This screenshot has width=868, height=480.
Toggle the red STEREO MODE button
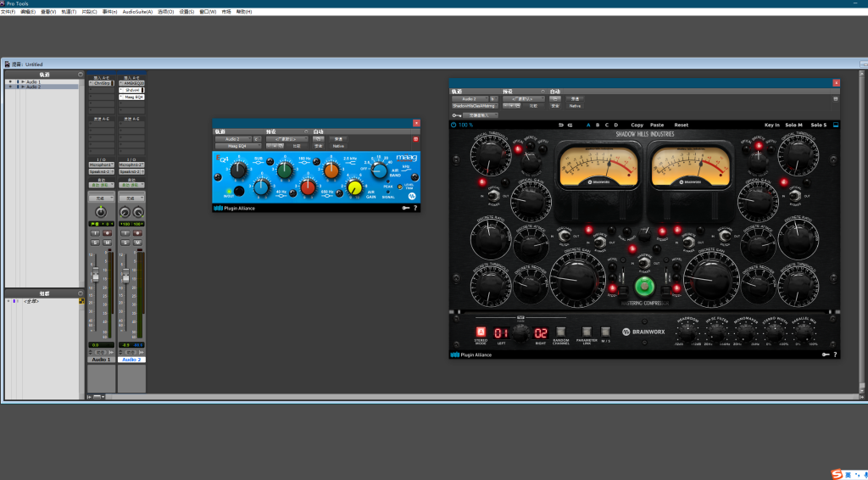pos(481,332)
